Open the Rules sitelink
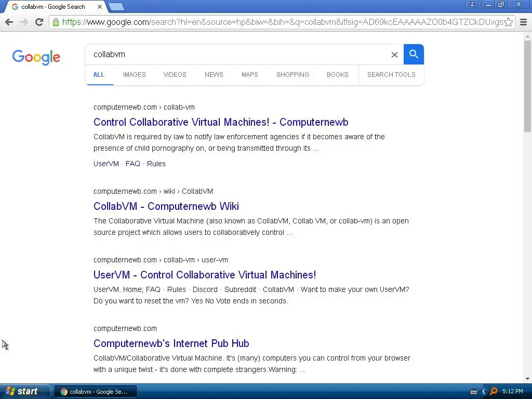Screen dimensions: 532x399 [156, 164]
